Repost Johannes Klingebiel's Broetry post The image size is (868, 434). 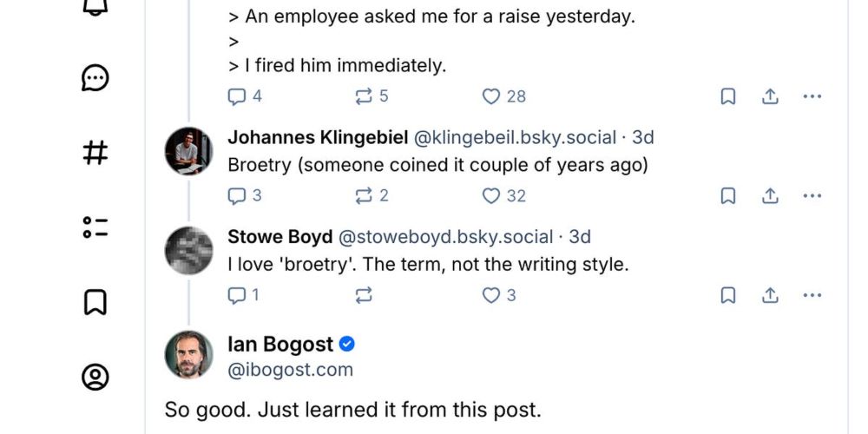click(365, 196)
